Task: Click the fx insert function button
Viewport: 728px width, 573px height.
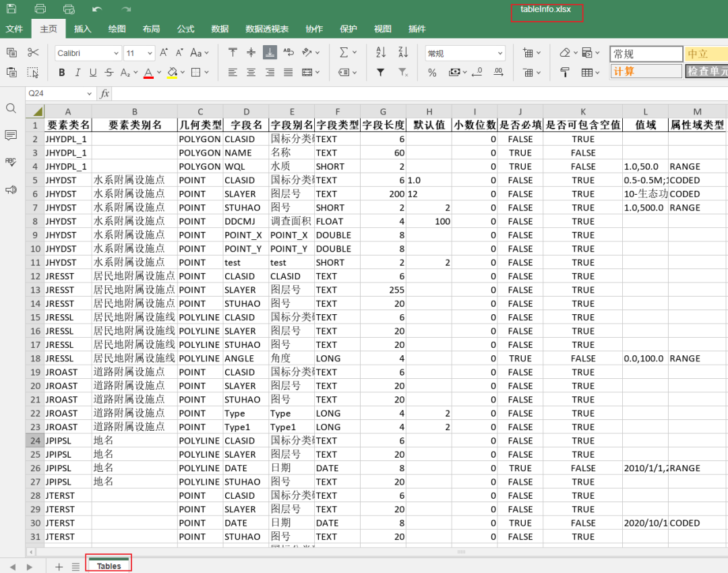Action: [x=104, y=93]
